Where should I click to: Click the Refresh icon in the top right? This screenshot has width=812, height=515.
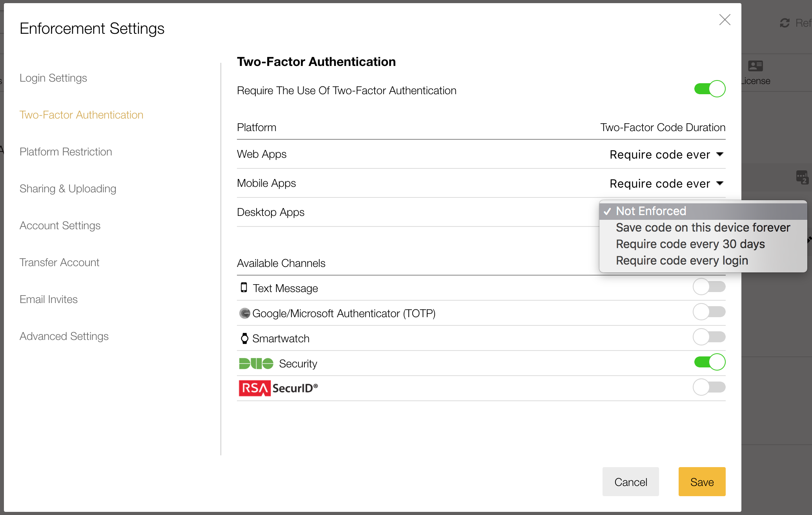(785, 23)
